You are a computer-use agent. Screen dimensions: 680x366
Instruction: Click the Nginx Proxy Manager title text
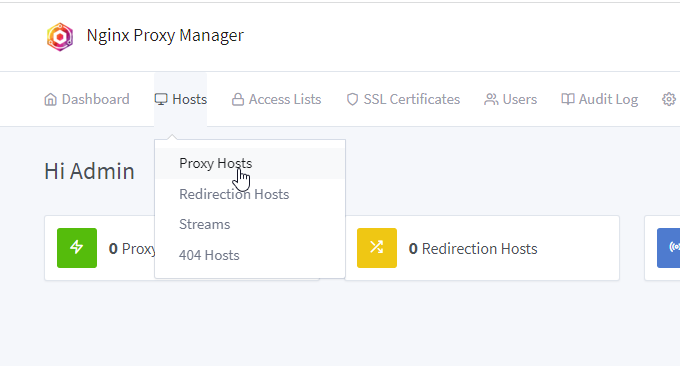tap(165, 36)
